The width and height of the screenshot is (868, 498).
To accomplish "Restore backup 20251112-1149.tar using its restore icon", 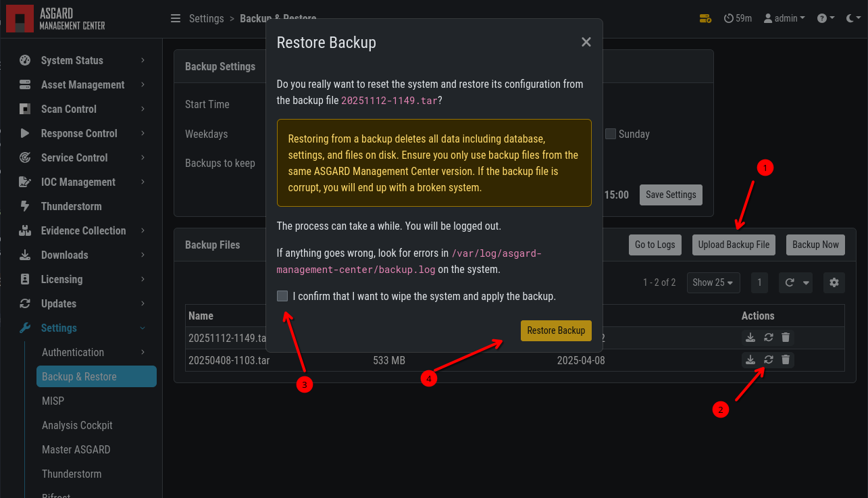I will tap(768, 337).
